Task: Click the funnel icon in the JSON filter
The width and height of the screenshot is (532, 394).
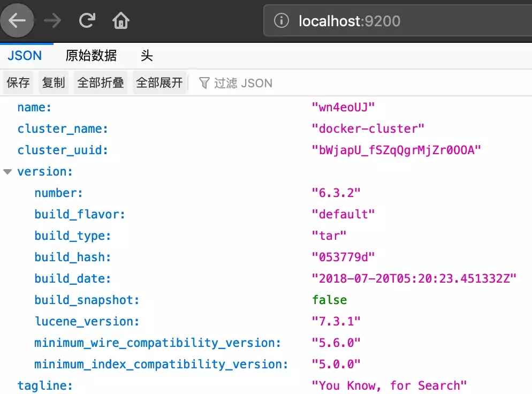Action: click(x=204, y=82)
